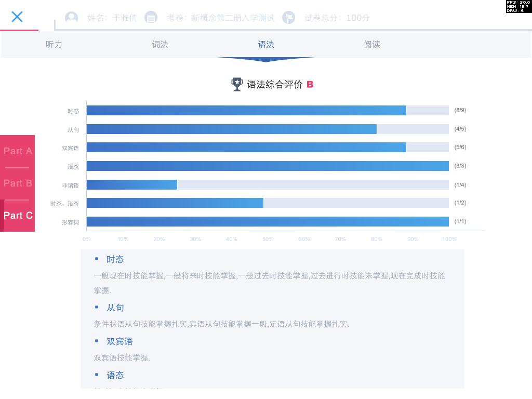The height and width of the screenshot is (399, 532).
Task: Select Part C in the sidebar
Action: point(17,215)
